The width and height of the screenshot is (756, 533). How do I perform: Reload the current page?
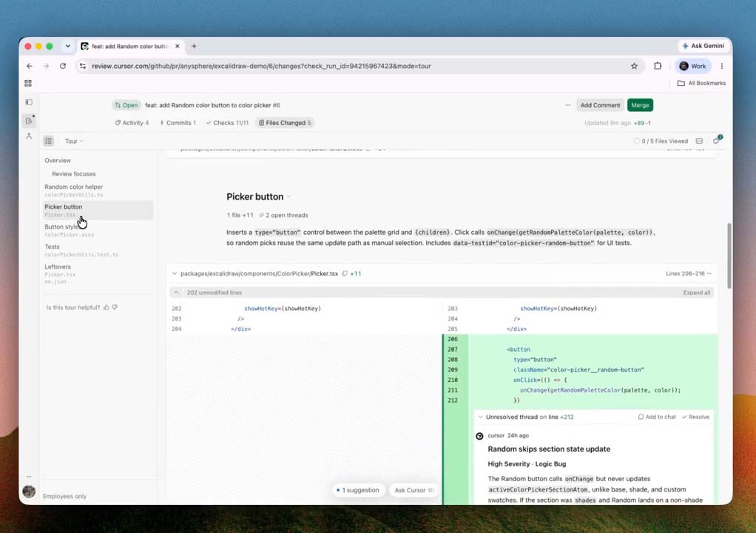(x=63, y=66)
